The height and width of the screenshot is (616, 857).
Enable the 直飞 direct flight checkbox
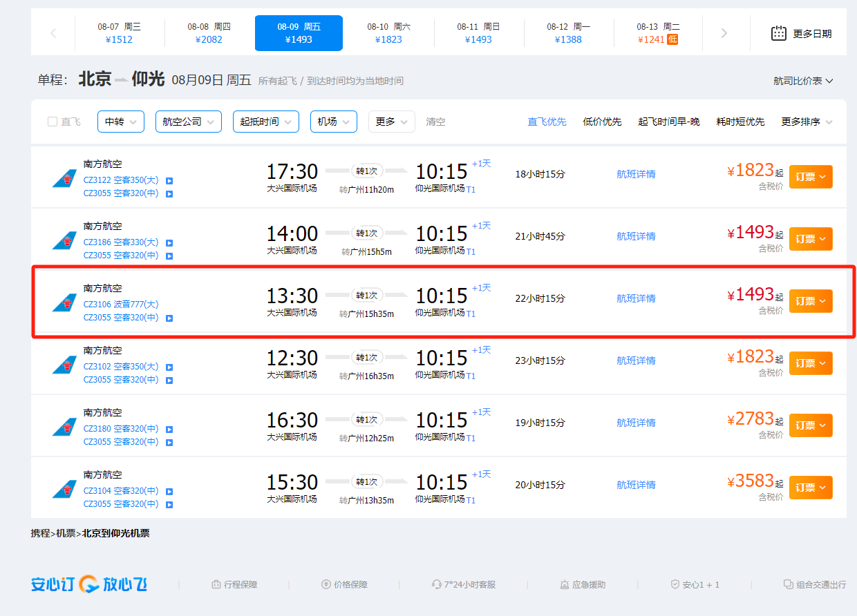click(53, 122)
